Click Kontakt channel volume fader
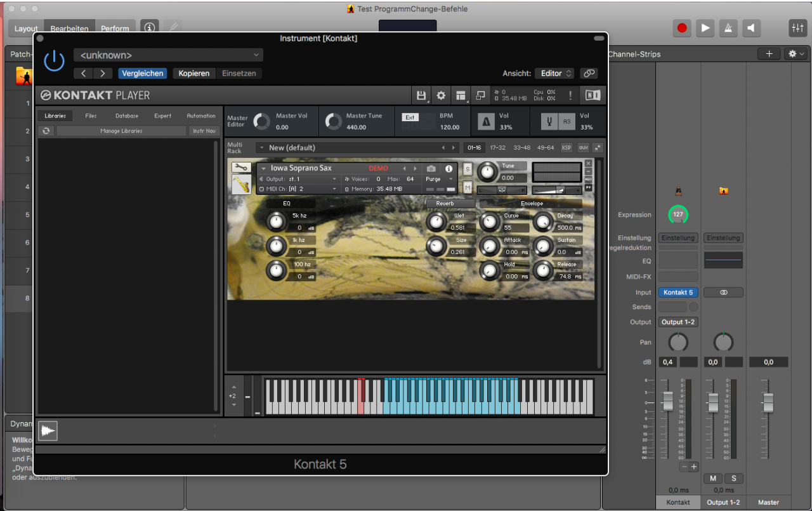 click(667, 401)
